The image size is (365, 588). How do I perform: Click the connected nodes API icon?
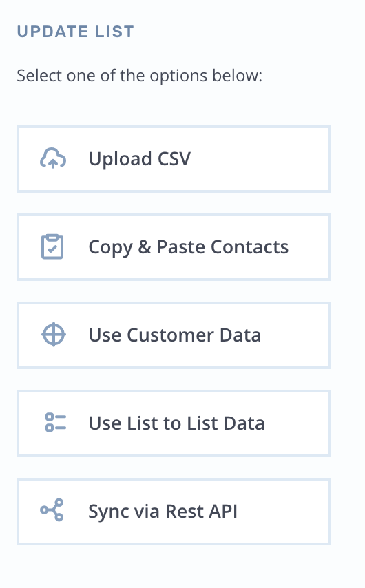(52, 510)
